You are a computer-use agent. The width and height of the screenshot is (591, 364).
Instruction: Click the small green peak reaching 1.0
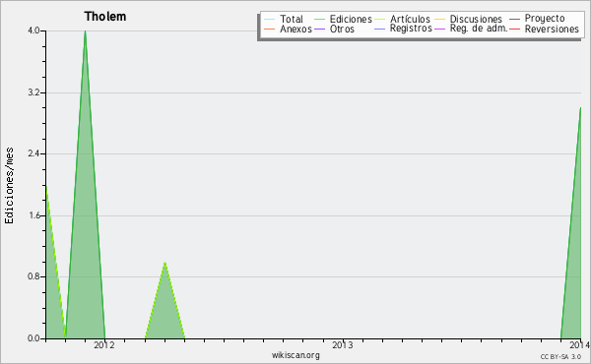coord(164,309)
